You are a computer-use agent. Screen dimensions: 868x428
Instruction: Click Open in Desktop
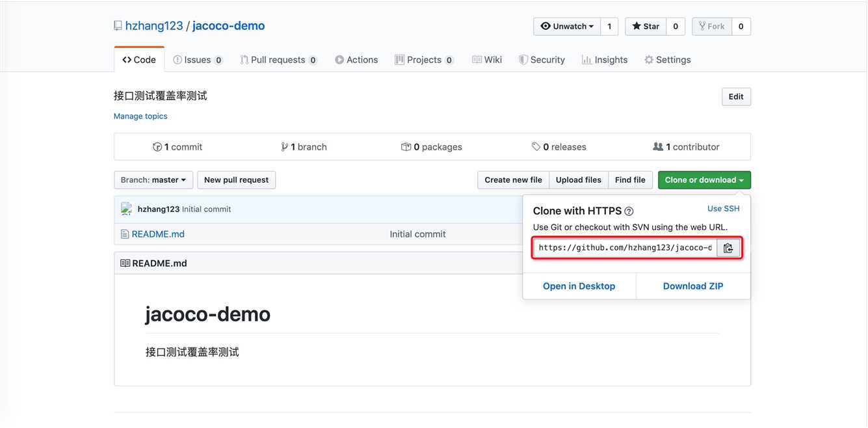579,286
